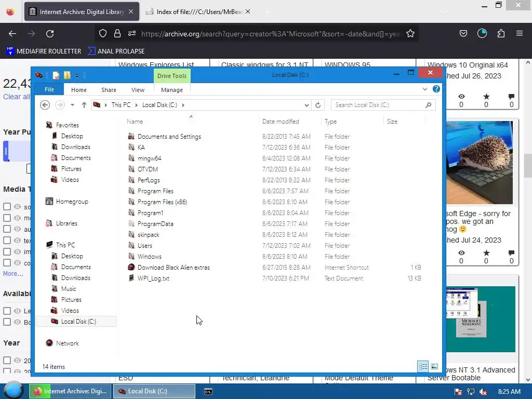The width and height of the screenshot is (532, 399).
Task: Click the More... media type link
Action: [x=13, y=273]
